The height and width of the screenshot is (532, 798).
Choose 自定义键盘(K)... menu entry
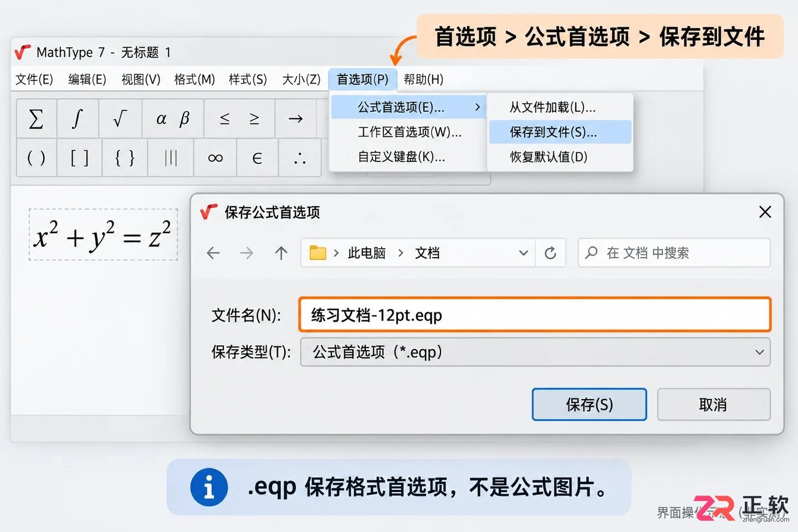408,157
